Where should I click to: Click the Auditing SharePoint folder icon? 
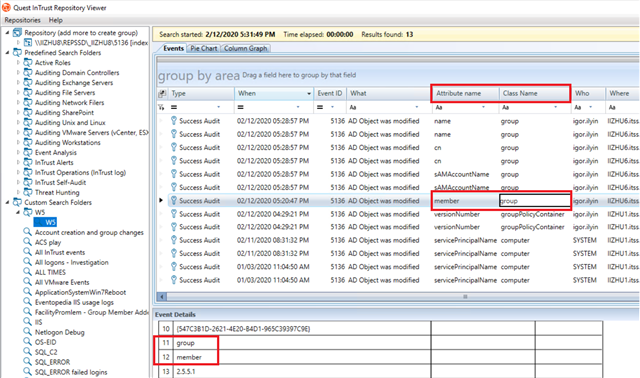[28, 113]
